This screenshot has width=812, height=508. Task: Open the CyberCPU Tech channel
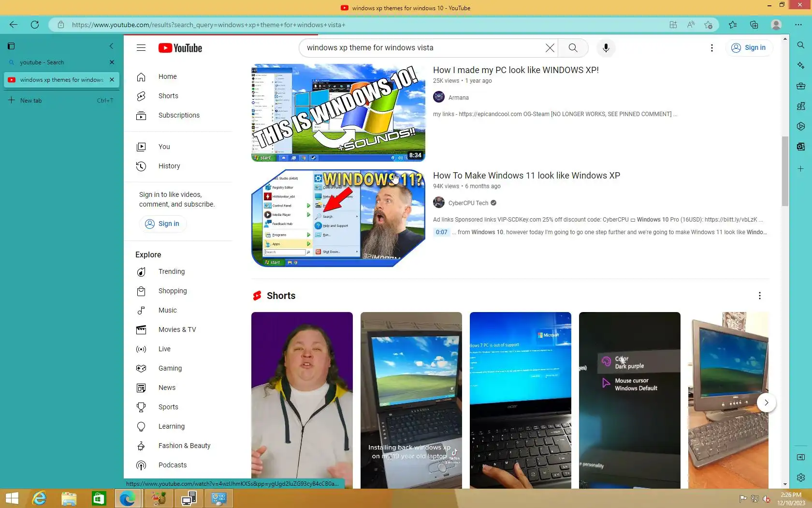click(x=468, y=203)
